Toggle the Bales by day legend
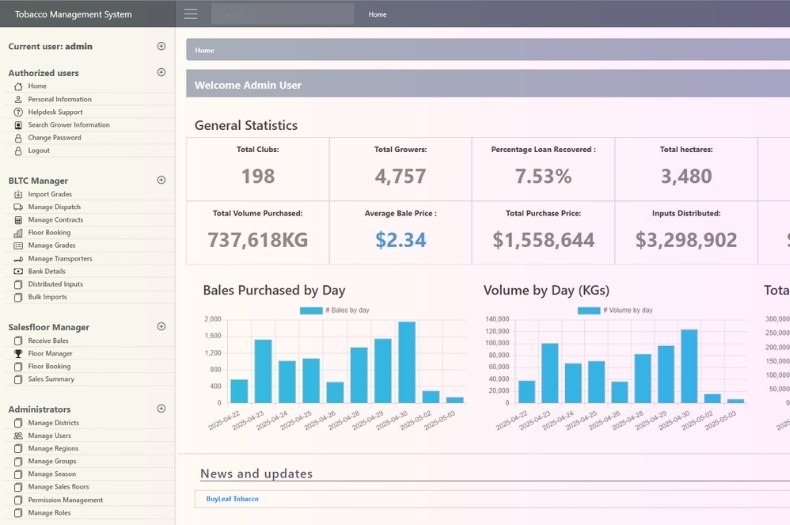This screenshot has width=790, height=525. [x=335, y=310]
